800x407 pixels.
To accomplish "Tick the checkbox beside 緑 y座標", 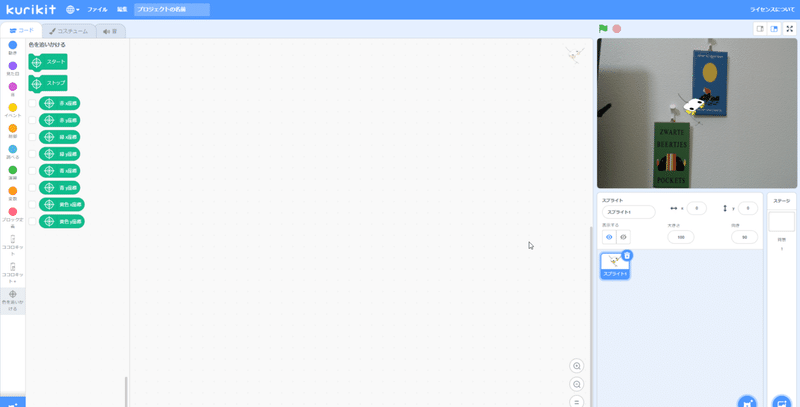I will tap(32, 154).
